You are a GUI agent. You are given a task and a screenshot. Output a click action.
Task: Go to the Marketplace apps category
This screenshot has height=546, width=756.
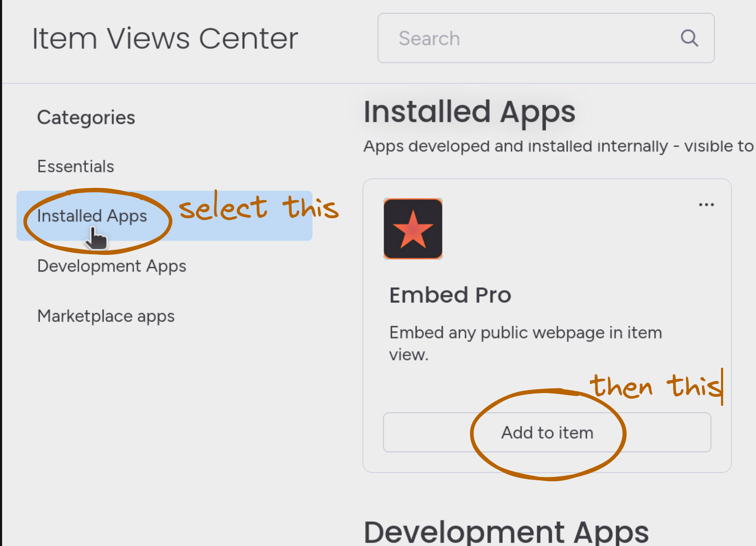click(x=106, y=316)
